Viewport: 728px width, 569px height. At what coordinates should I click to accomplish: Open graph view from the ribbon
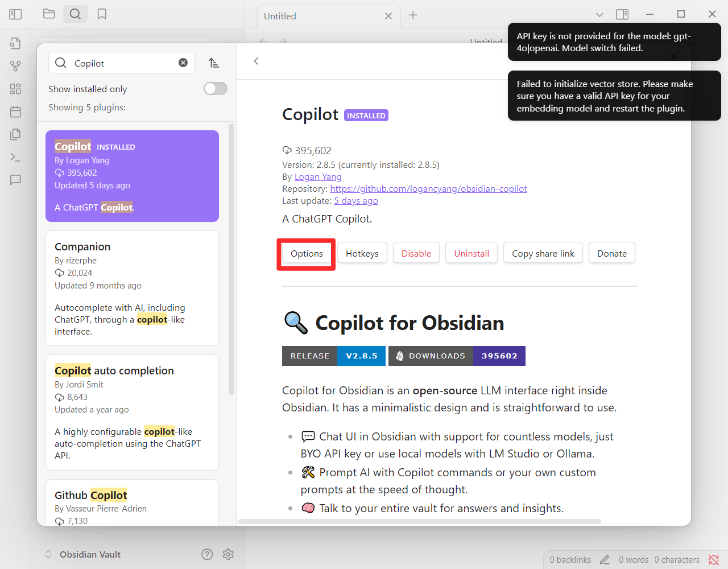coord(15,66)
